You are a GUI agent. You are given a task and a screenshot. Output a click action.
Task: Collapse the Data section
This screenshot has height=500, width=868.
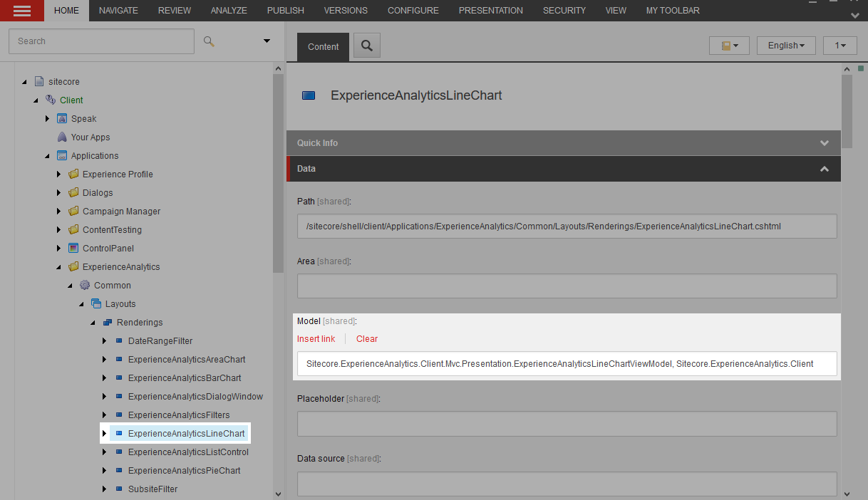(x=564, y=169)
